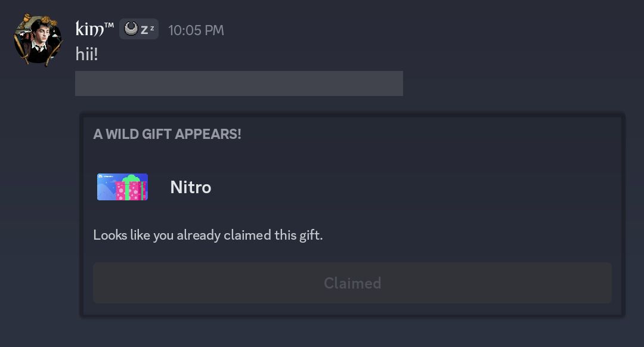Select the "hii!" message text
The height and width of the screenshot is (347, 644).
(86, 54)
